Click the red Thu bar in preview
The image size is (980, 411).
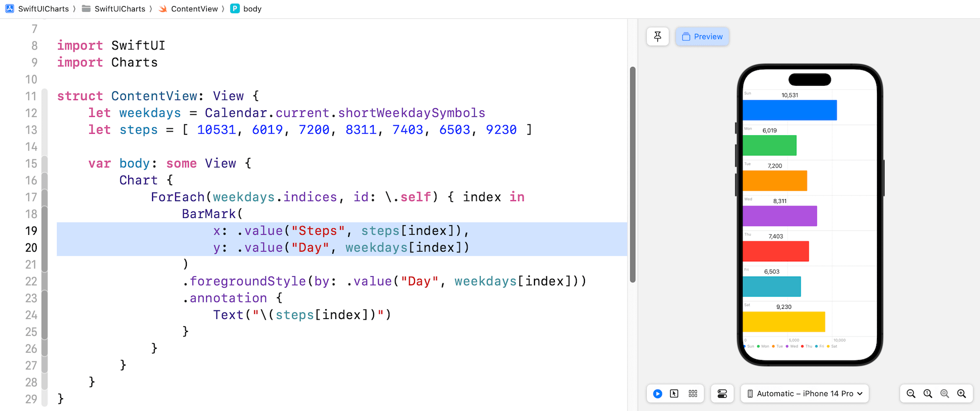click(776, 251)
